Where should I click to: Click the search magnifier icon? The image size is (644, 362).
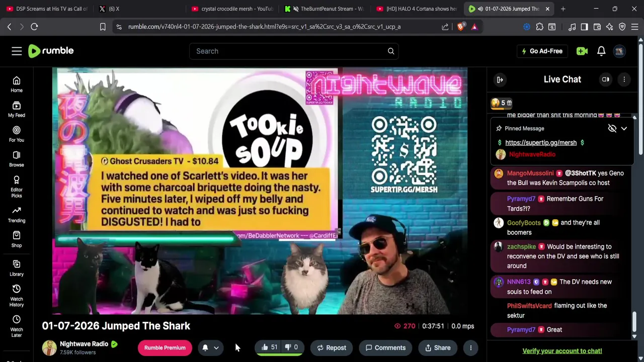(391, 51)
